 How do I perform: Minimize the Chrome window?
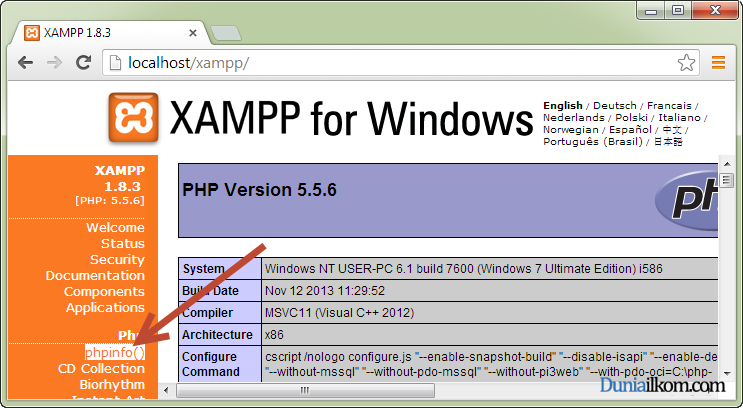(x=651, y=10)
